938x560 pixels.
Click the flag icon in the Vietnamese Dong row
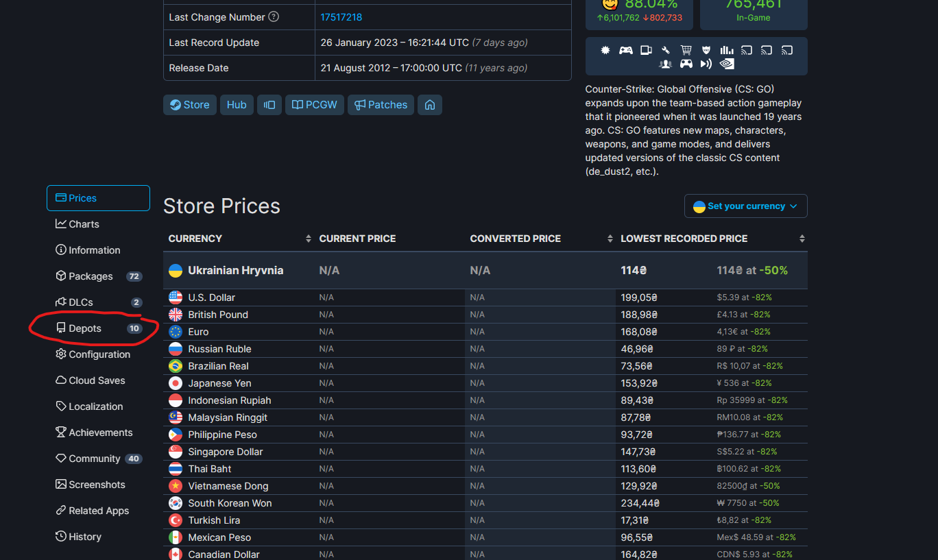point(176,486)
